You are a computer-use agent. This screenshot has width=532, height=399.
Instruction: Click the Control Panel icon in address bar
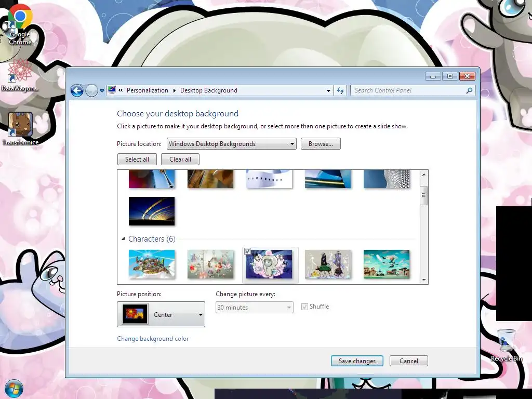112,90
